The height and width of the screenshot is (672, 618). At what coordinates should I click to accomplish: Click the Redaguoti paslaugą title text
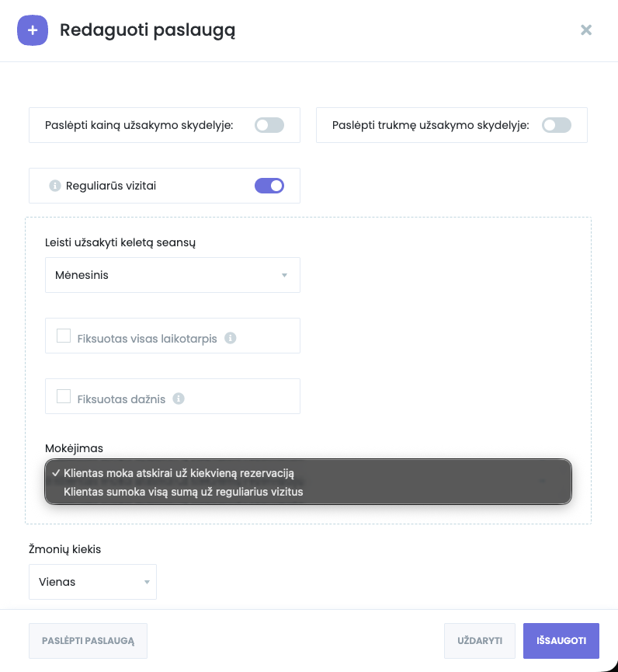(148, 31)
